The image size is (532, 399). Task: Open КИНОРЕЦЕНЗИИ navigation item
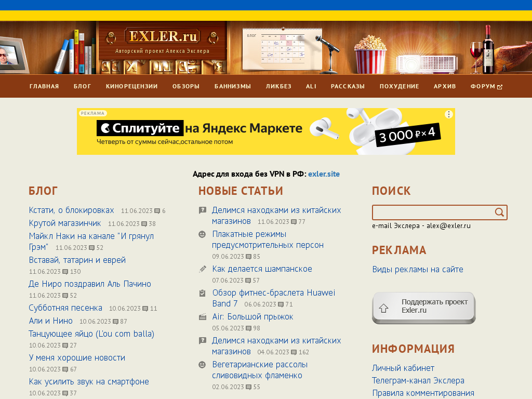click(x=131, y=87)
